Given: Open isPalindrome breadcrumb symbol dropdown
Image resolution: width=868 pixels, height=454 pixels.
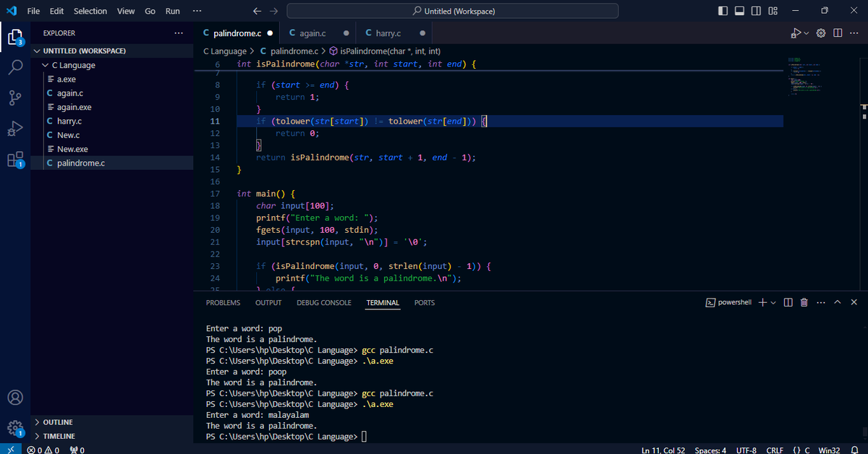Looking at the screenshot, I should [385, 51].
